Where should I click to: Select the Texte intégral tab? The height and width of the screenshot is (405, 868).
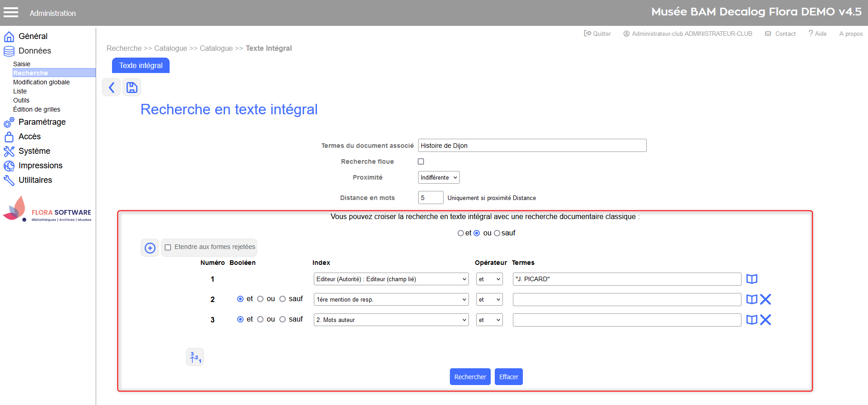click(141, 65)
